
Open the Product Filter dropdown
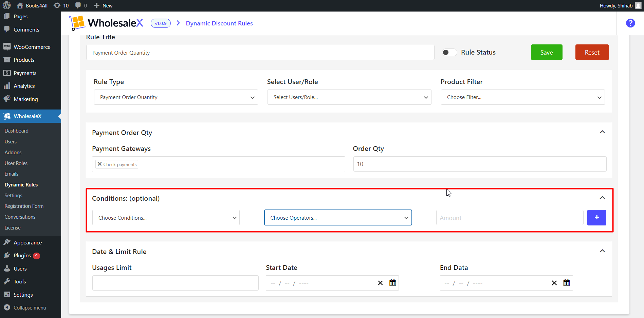coord(523,97)
